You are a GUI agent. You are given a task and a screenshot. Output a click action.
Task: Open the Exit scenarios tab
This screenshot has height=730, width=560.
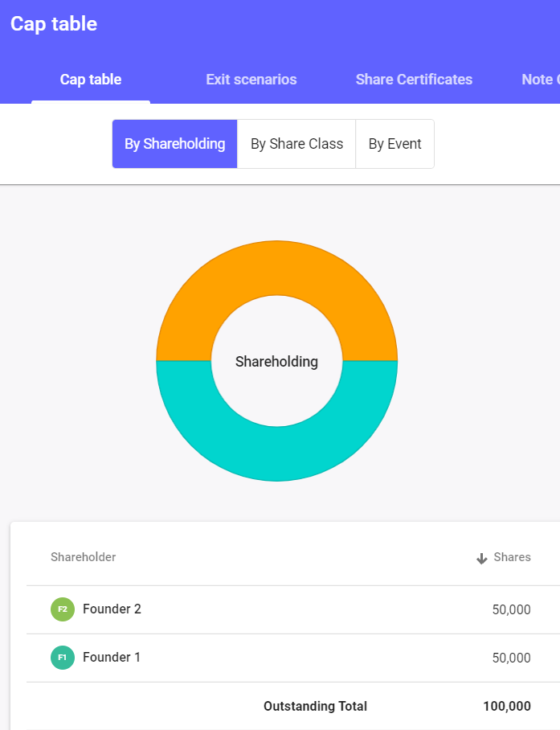251,80
